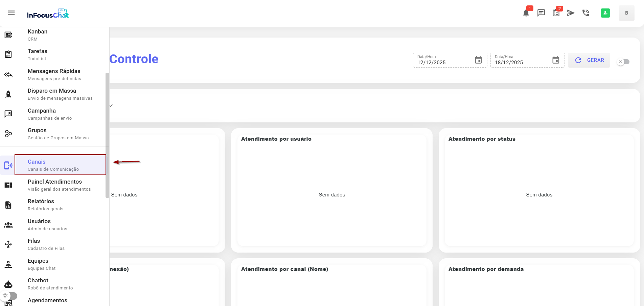Open the start date calendar picker icon
644x306 pixels.
point(478,60)
